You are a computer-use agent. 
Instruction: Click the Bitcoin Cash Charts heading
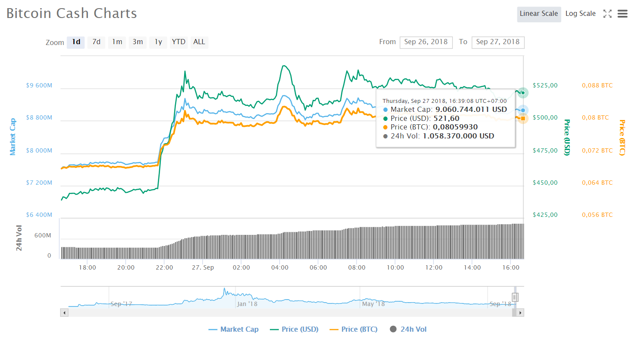click(x=72, y=13)
